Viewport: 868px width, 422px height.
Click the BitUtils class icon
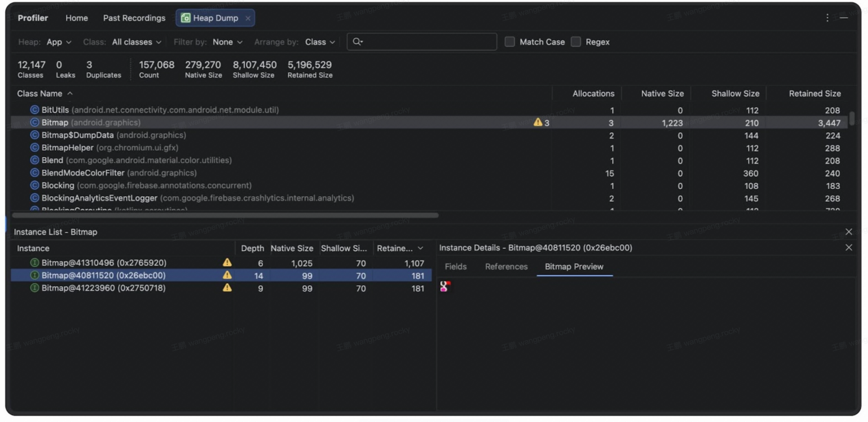pos(34,110)
